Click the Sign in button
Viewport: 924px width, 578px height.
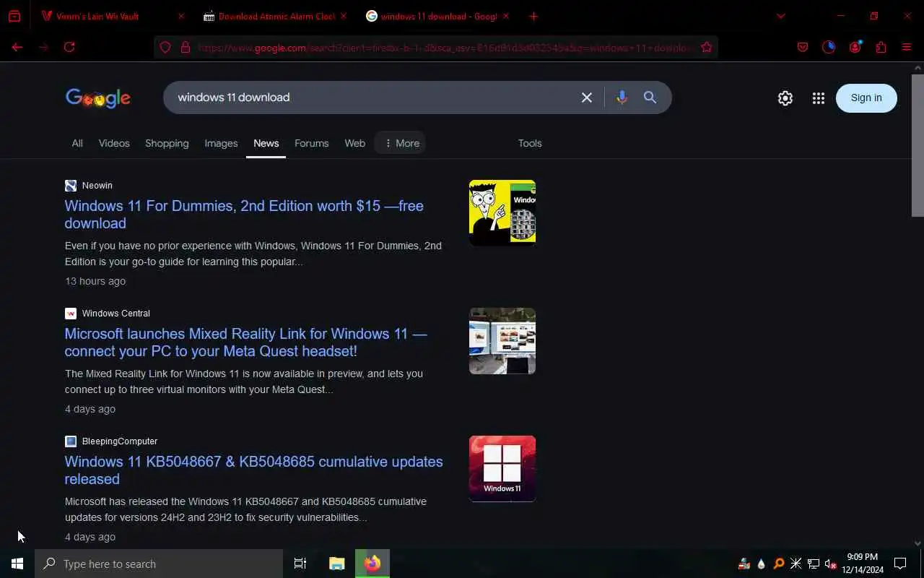(866, 98)
